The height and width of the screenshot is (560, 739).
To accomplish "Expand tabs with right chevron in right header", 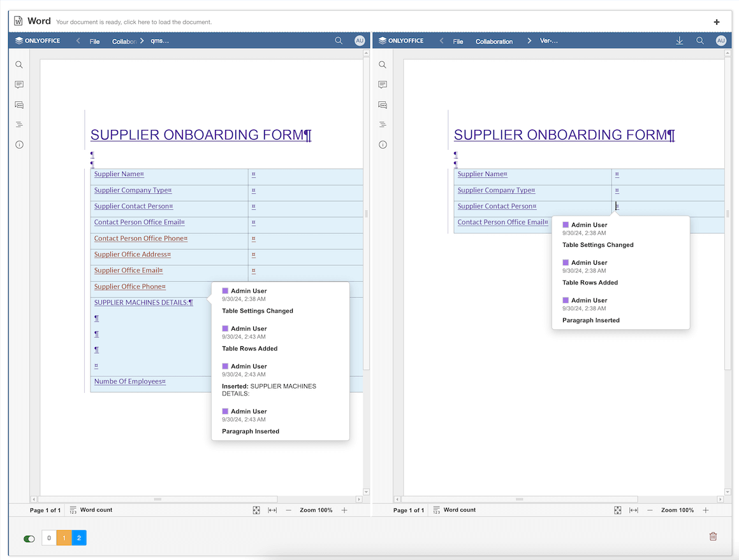I will [x=529, y=41].
